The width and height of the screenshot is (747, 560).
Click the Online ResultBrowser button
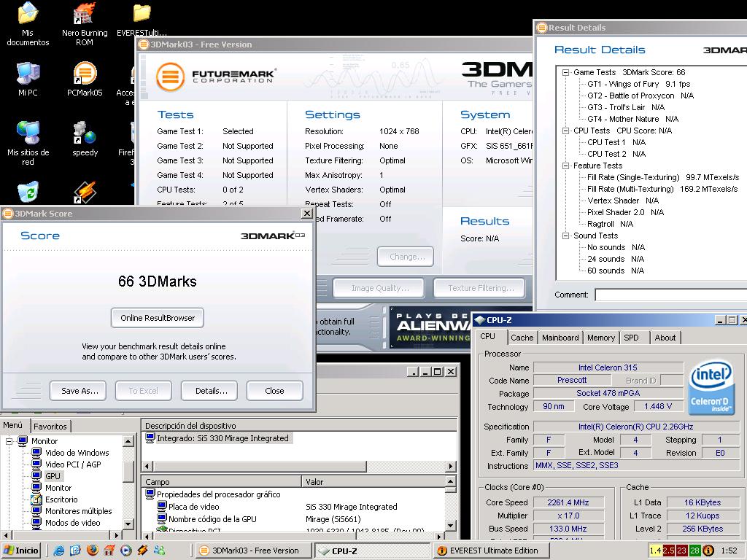click(158, 318)
